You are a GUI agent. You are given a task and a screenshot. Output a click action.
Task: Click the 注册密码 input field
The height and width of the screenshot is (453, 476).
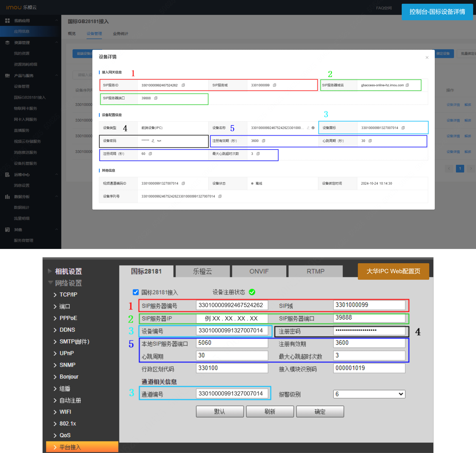tap(369, 330)
